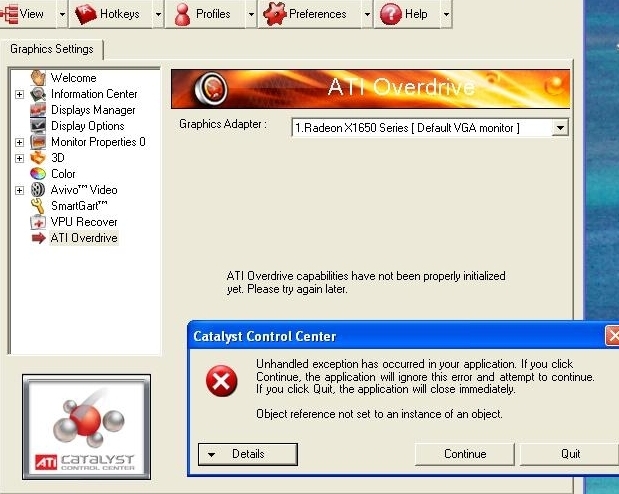Image resolution: width=619 pixels, height=494 pixels.
Task: Click the ATI Overdrive red arrow icon
Action: [x=38, y=238]
